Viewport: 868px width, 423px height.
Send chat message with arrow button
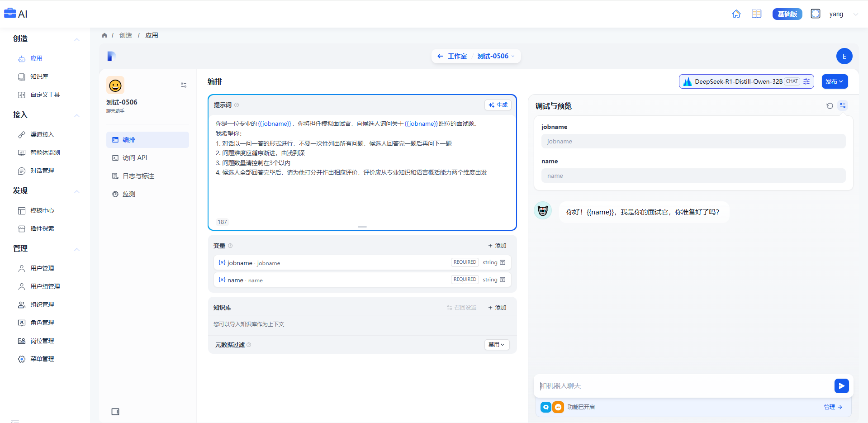click(841, 386)
